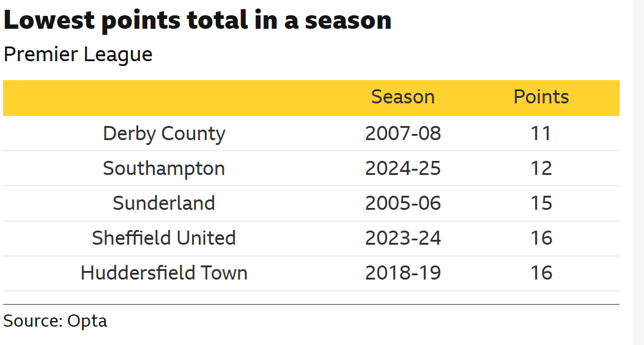Select the Derby County team cell
Image resolution: width=644 pixels, height=345 pixels.
(x=164, y=133)
